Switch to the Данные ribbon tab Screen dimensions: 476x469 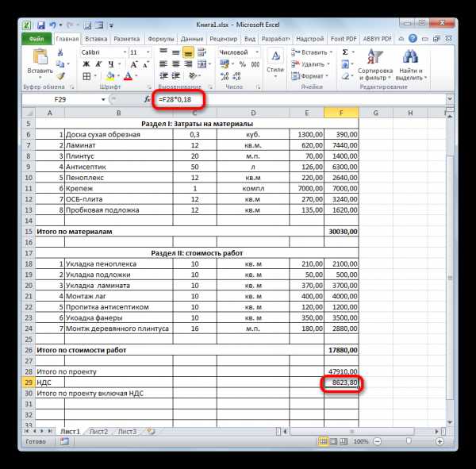192,39
